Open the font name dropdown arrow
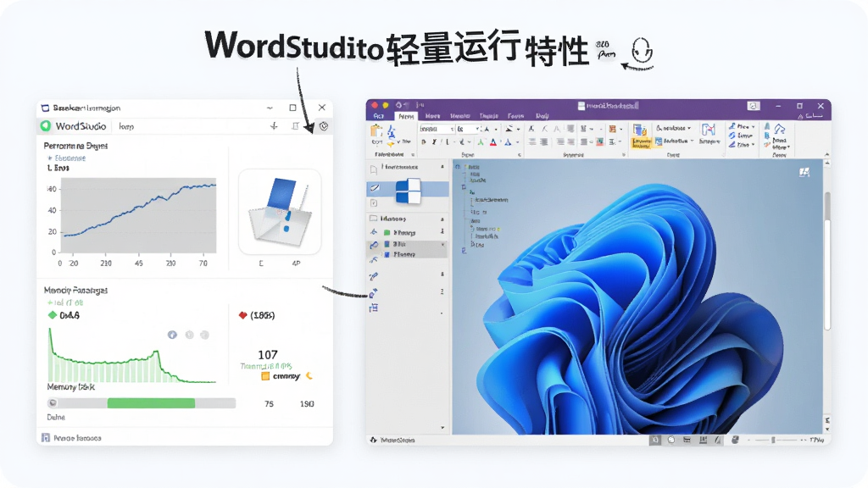This screenshot has height=488, width=868. click(x=453, y=129)
